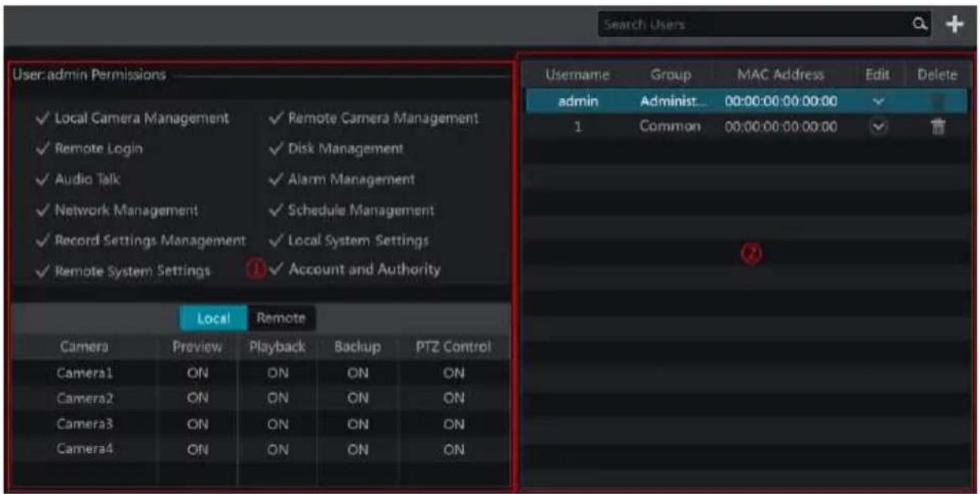980x494 pixels.
Task: Click the admin row trash icon
Action: tap(937, 101)
